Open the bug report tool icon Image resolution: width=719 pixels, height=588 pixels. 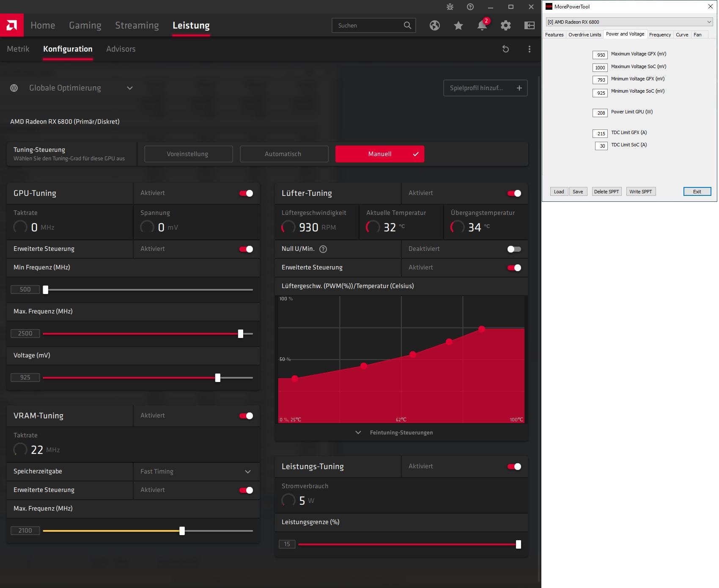pyautogui.click(x=450, y=7)
